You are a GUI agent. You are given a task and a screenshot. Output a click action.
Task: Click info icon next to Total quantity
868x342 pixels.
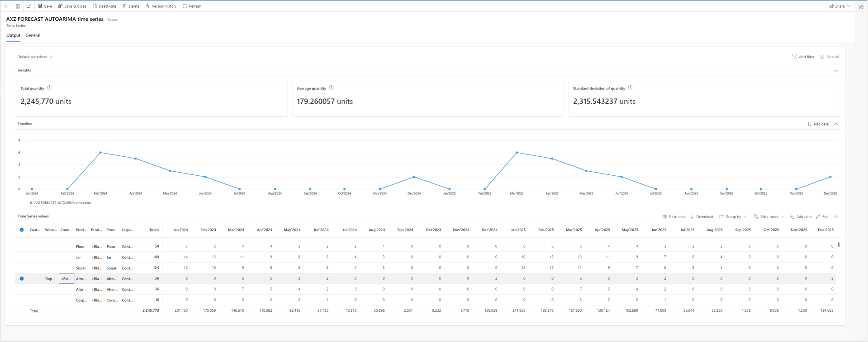(49, 88)
